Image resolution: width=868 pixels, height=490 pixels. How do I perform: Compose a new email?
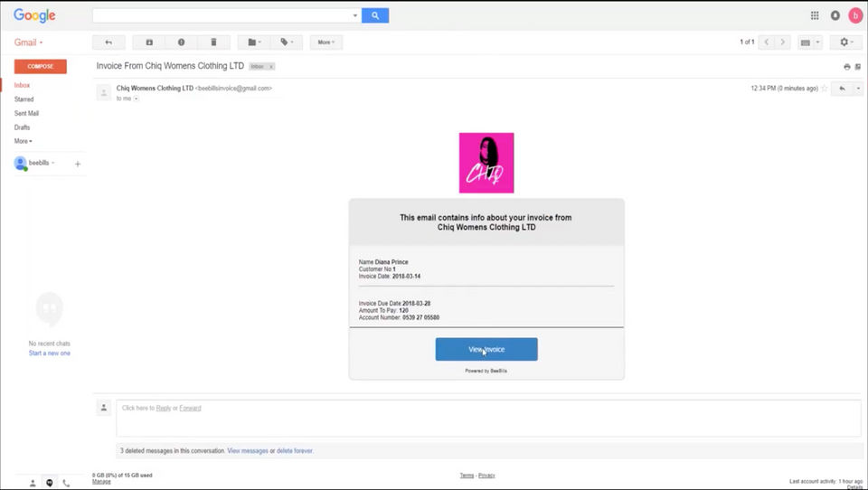click(41, 66)
